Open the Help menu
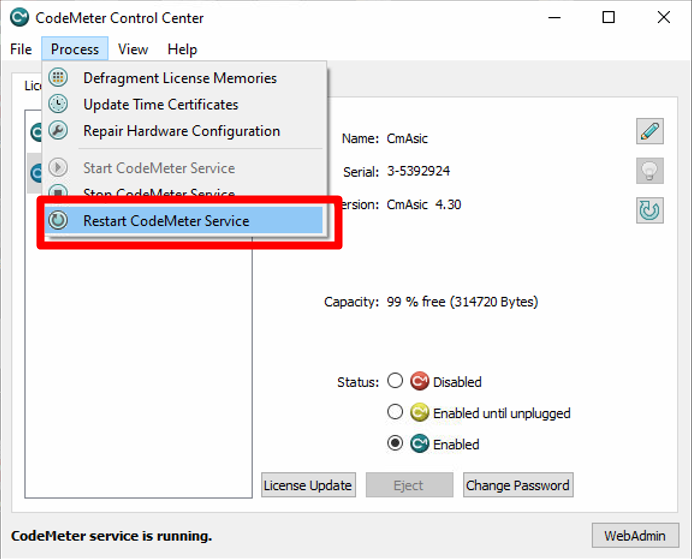This screenshot has width=692, height=559. [x=182, y=49]
